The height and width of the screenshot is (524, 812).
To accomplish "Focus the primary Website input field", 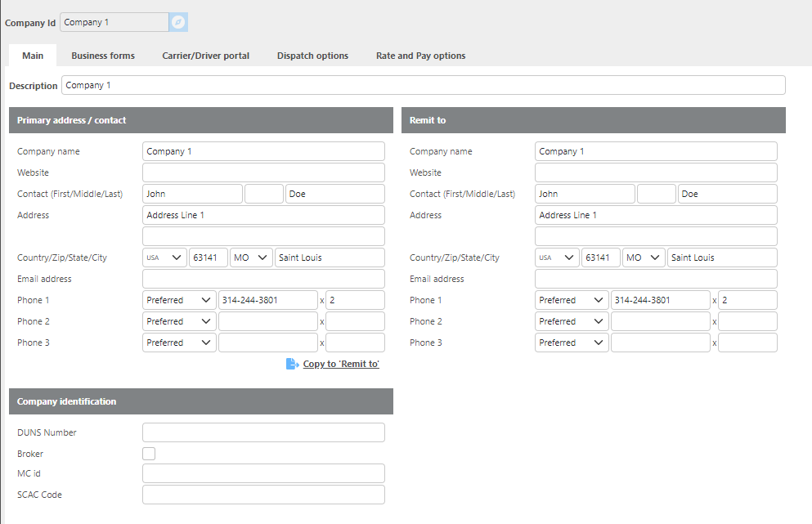I will 263,172.
